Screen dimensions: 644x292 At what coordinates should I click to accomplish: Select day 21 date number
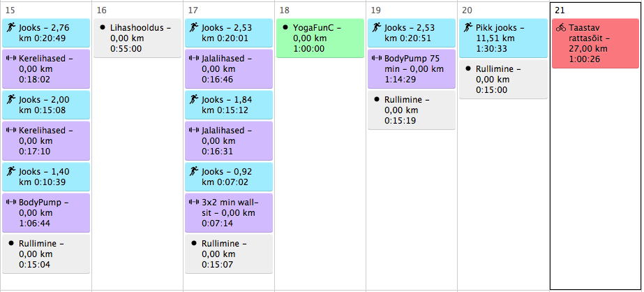(560, 10)
